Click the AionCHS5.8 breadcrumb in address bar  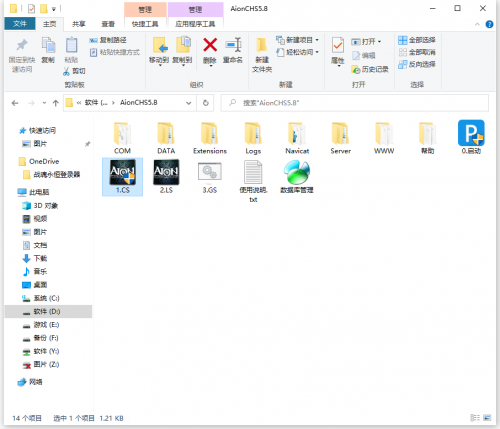click(139, 103)
